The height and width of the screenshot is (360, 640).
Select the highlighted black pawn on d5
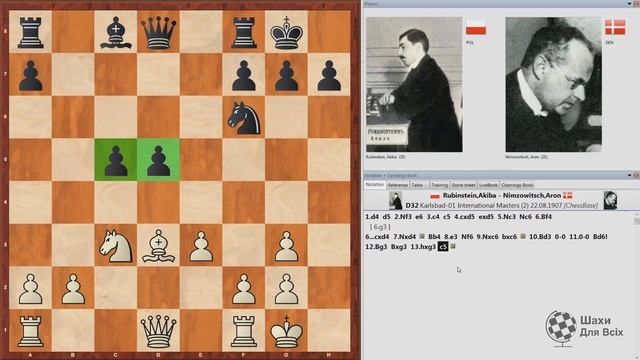tap(158, 160)
